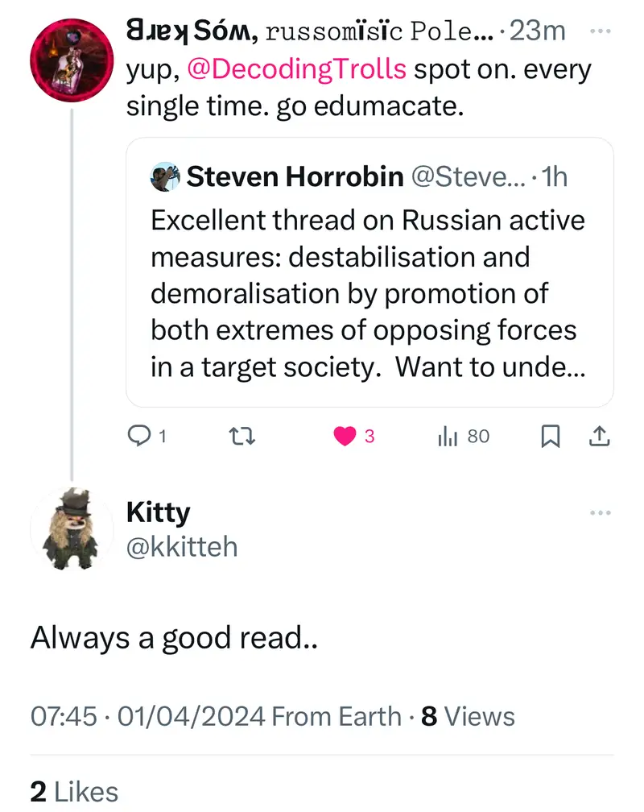Open Kitty's profile avatar
The width and height of the screenshot is (644, 812).
coord(72,529)
